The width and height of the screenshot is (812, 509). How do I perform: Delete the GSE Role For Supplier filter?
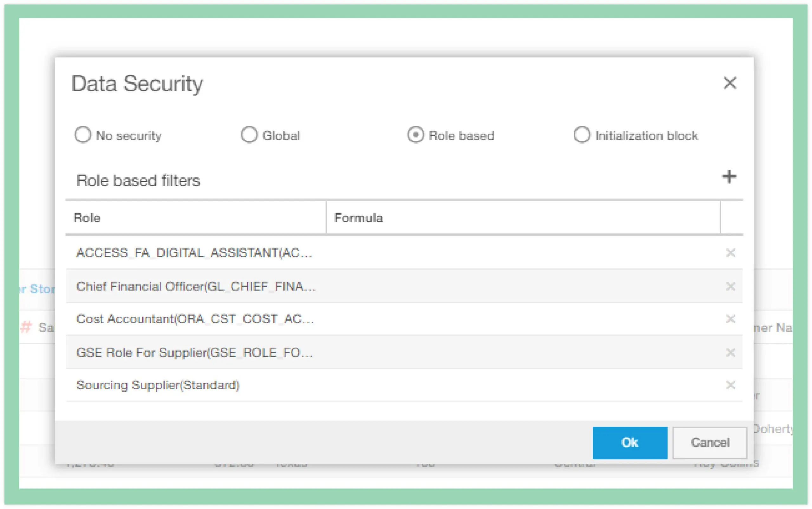730,352
